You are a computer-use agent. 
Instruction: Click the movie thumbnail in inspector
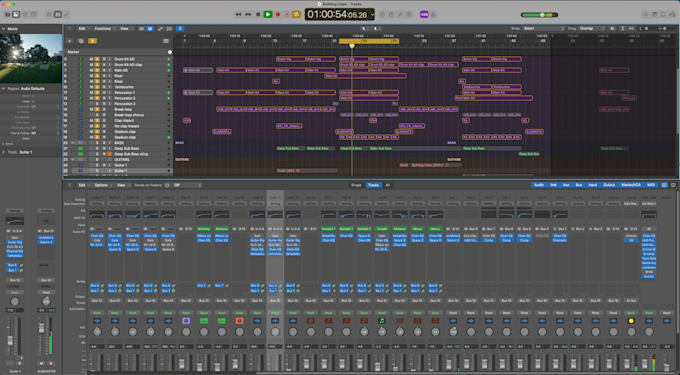point(31,59)
